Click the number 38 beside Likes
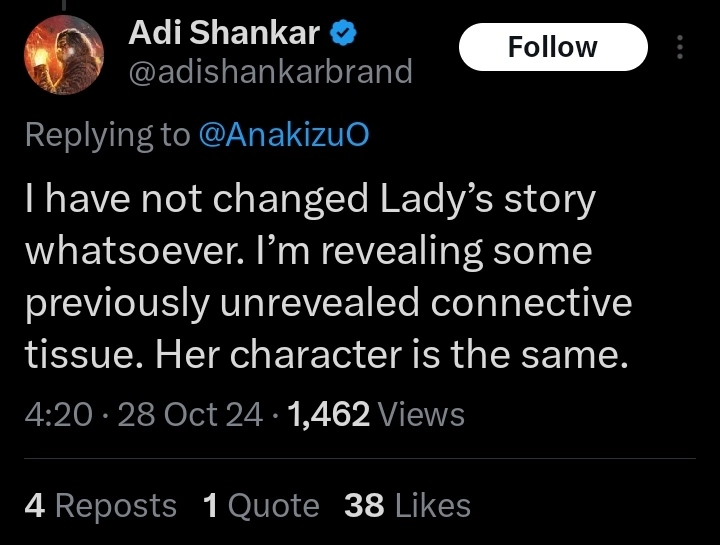 pyautogui.click(x=363, y=505)
